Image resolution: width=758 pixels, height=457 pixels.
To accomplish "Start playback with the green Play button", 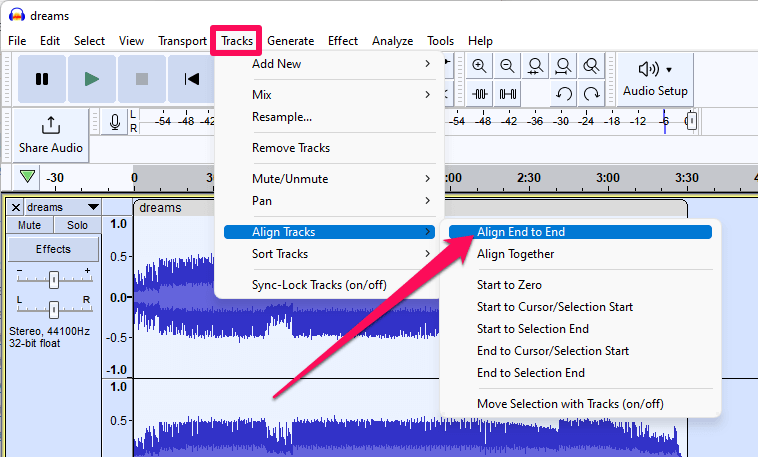I will [92, 79].
